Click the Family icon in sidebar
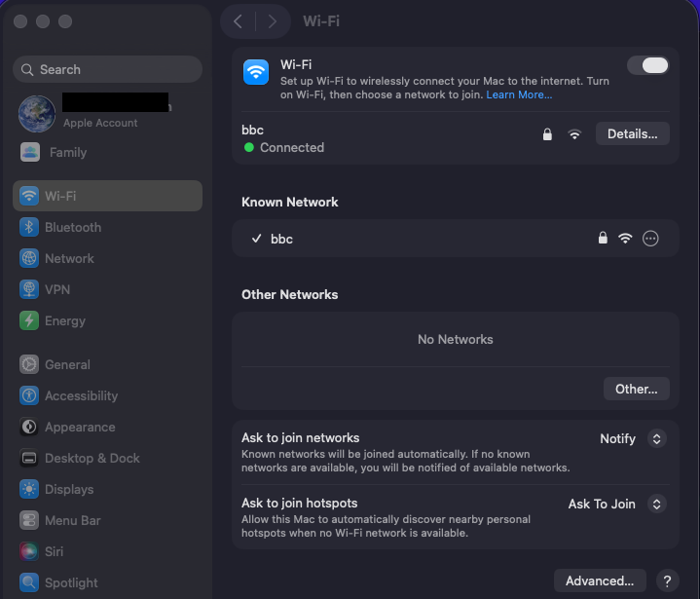This screenshot has height=599, width=700. 30,152
